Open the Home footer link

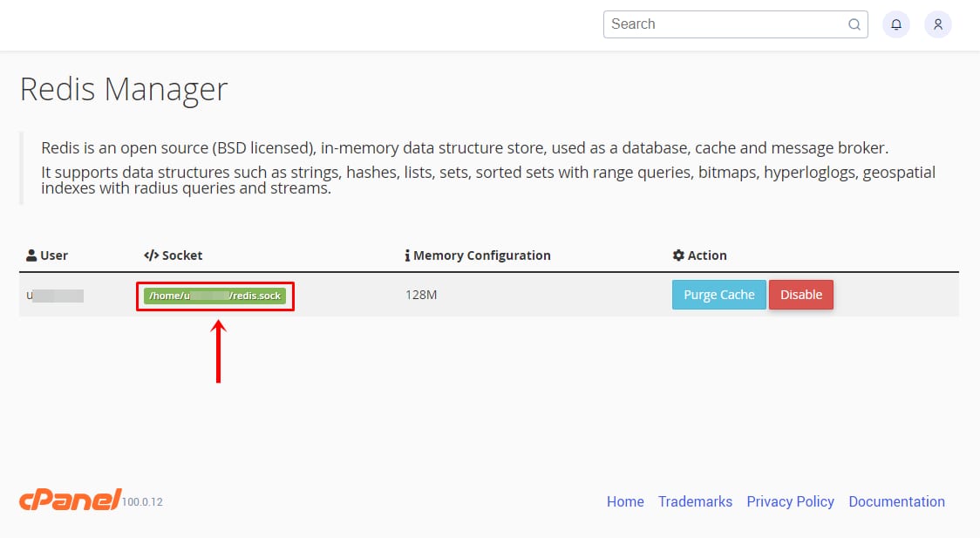625,501
